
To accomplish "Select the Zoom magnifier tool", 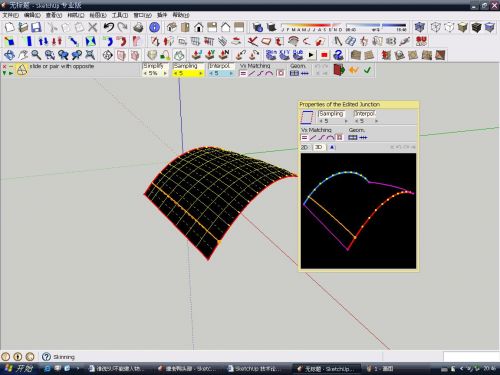I will pyautogui.click(x=36, y=55).
